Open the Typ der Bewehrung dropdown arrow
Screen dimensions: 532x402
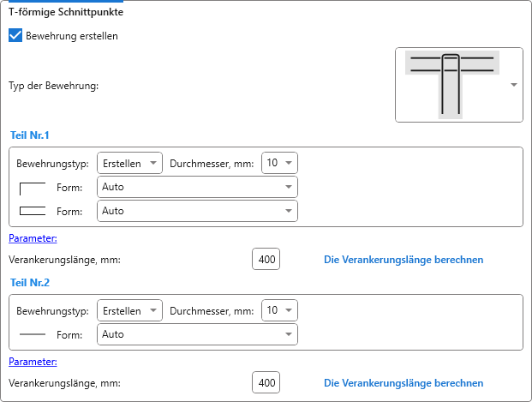click(513, 85)
